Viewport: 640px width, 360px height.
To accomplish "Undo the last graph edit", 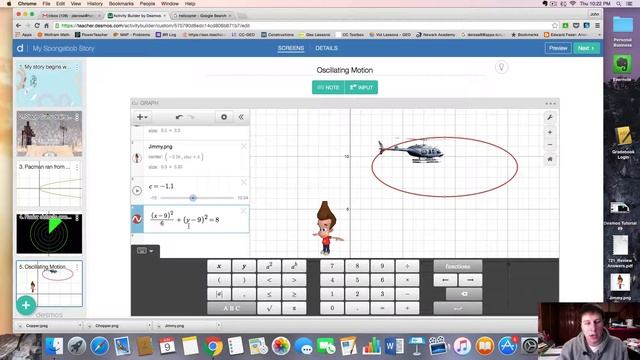I will tap(179, 117).
